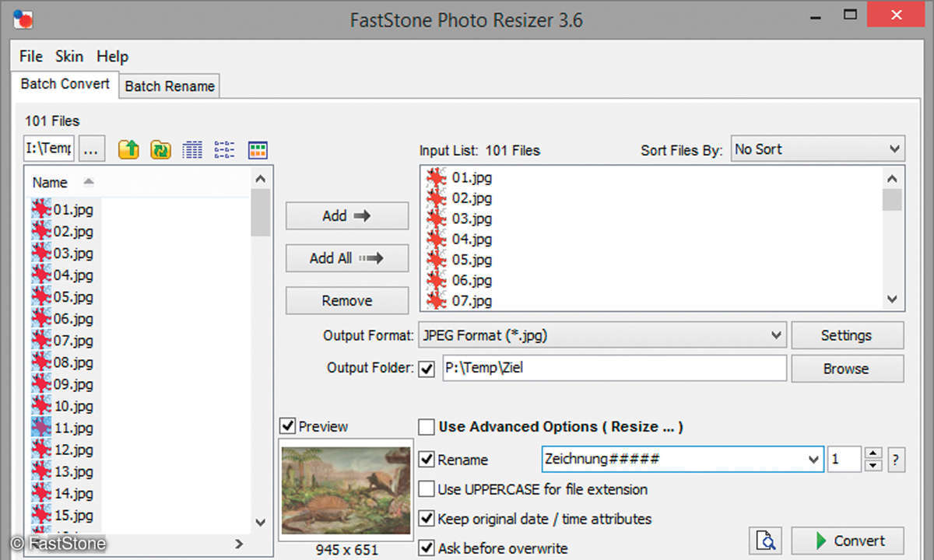This screenshot has height=560, width=934.
Task: Click file icon of 06.jpg in Input List
Action: point(437,280)
